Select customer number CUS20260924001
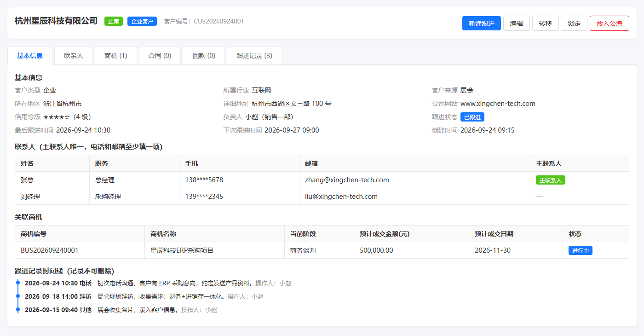The image size is (644, 336). pyautogui.click(x=219, y=21)
